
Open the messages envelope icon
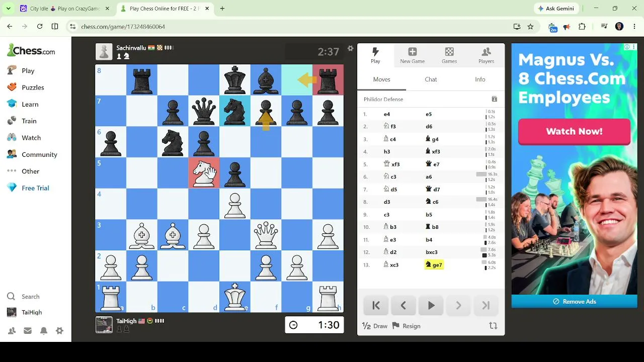pyautogui.click(x=28, y=330)
